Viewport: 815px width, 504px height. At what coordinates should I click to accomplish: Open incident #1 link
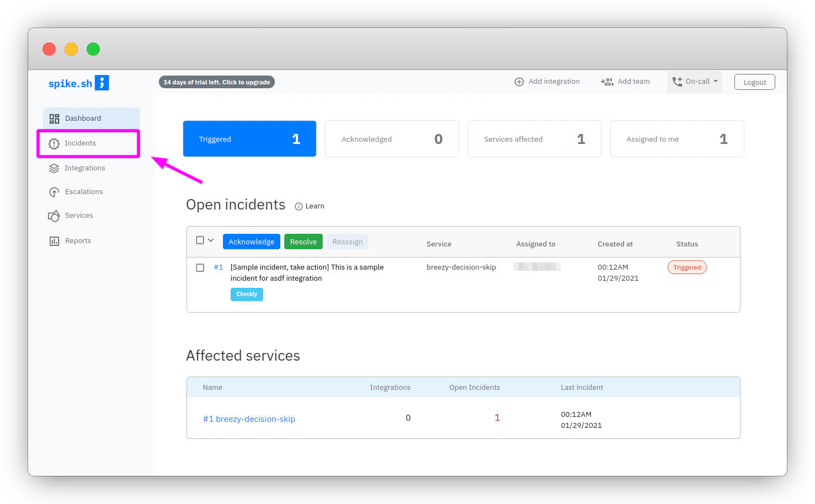click(x=219, y=267)
